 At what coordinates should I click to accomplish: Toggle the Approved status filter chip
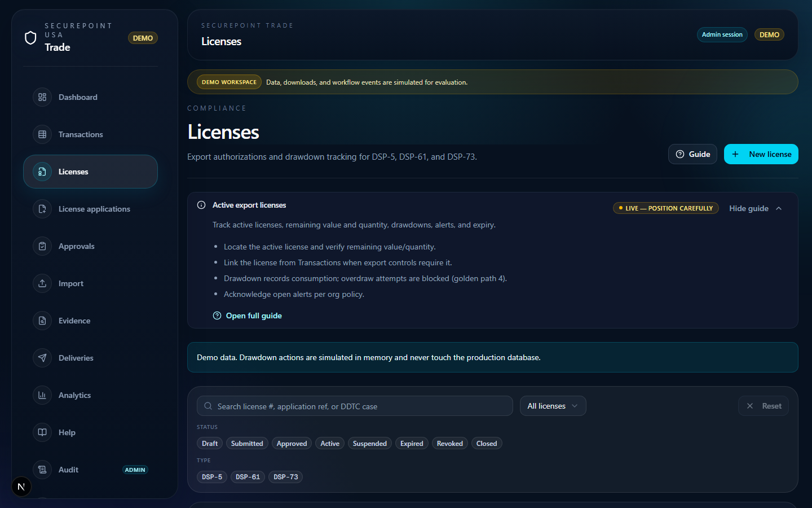coord(292,444)
